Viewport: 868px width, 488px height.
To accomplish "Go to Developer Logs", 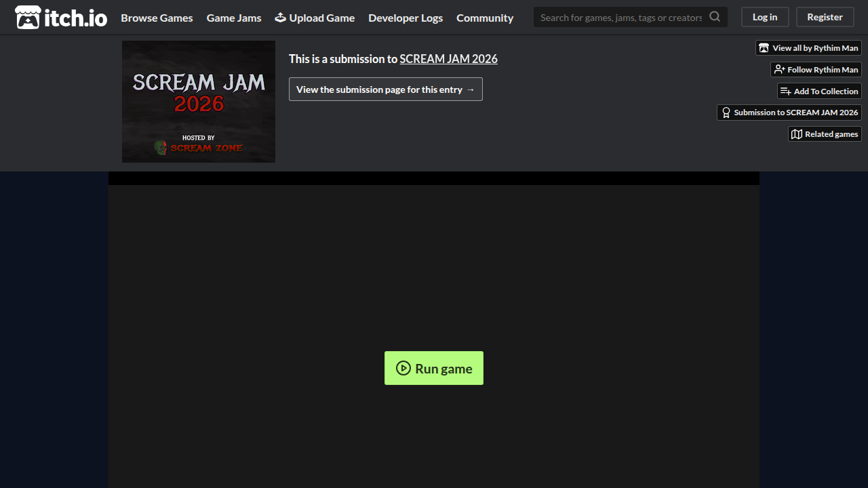I will tap(406, 18).
